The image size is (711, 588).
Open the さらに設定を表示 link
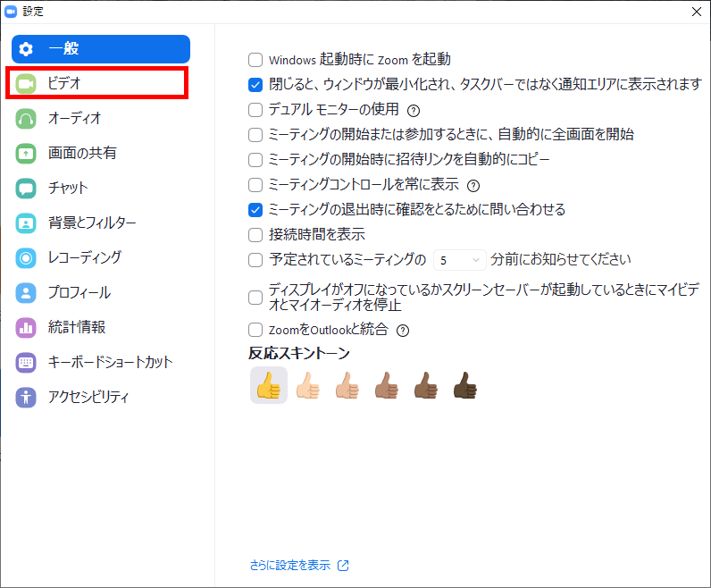(290, 566)
